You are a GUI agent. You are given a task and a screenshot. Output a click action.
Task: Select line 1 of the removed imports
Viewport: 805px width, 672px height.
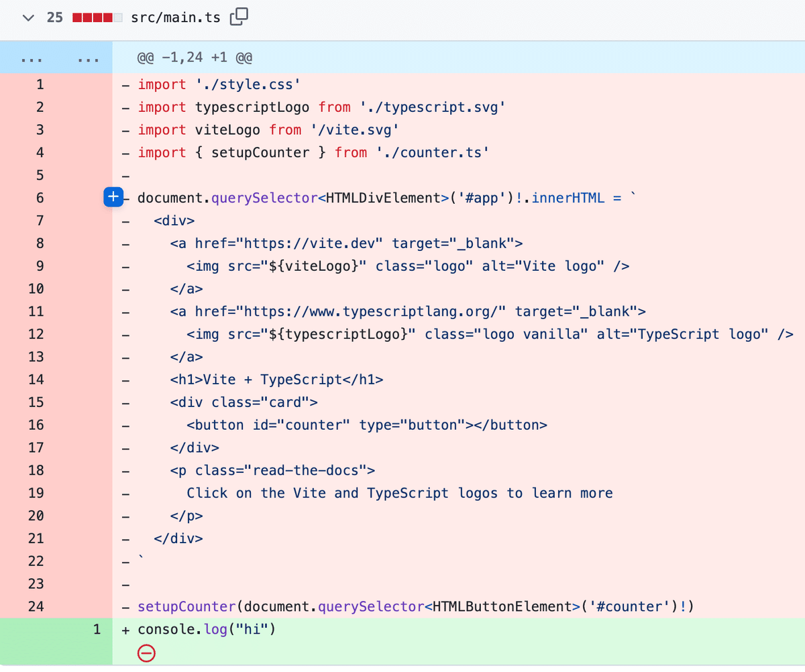pos(39,85)
